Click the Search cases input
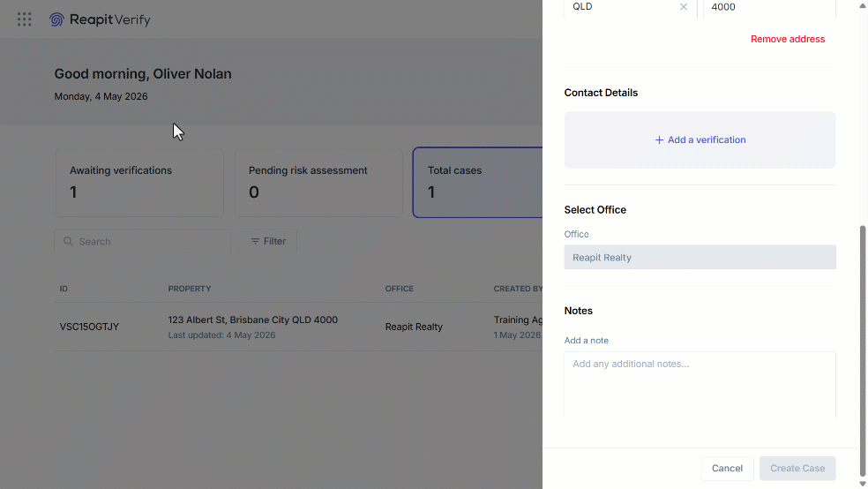The image size is (868, 489). pos(142,242)
